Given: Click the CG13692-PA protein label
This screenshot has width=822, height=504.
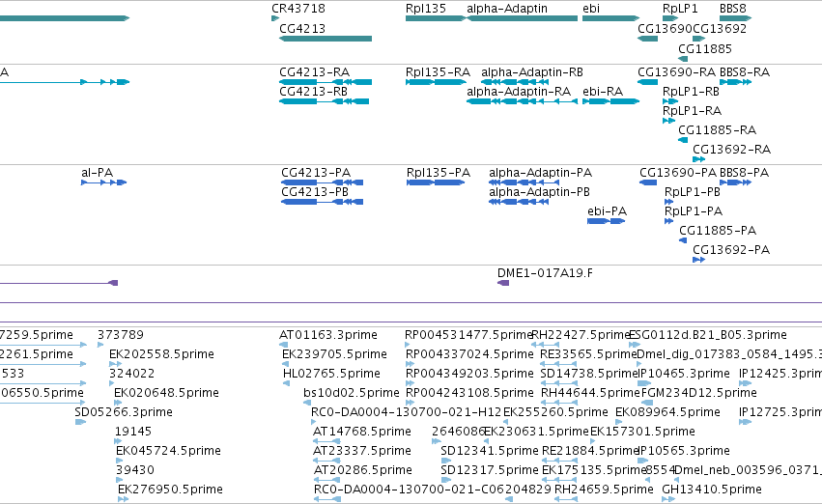Looking at the screenshot, I should (x=731, y=250).
